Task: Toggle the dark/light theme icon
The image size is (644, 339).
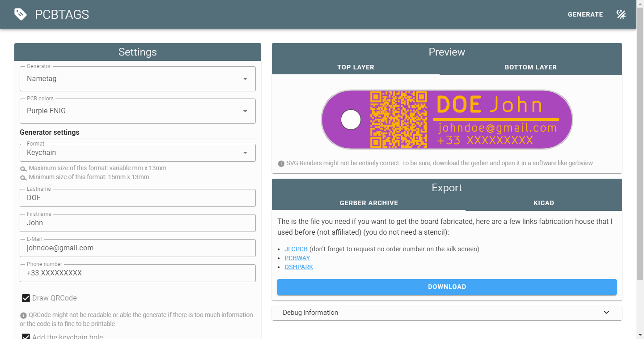Action: pyautogui.click(x=621, y=14)
